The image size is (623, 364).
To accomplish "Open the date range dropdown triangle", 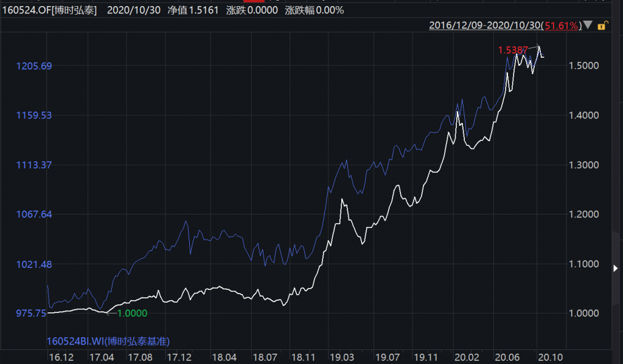I will click(589, 26).
